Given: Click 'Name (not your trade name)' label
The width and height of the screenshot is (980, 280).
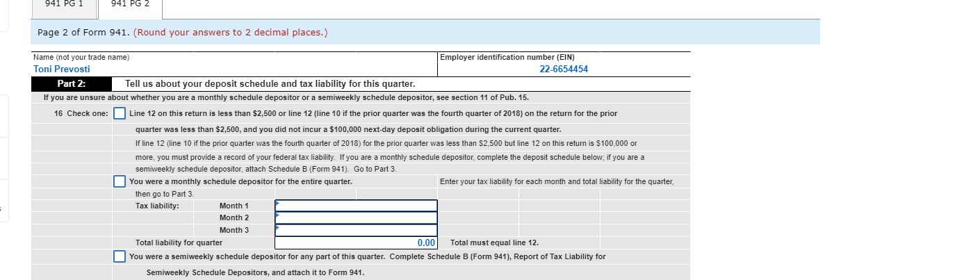Looking at the screenshot, I should pyautogui.click(x=81, y=57).
